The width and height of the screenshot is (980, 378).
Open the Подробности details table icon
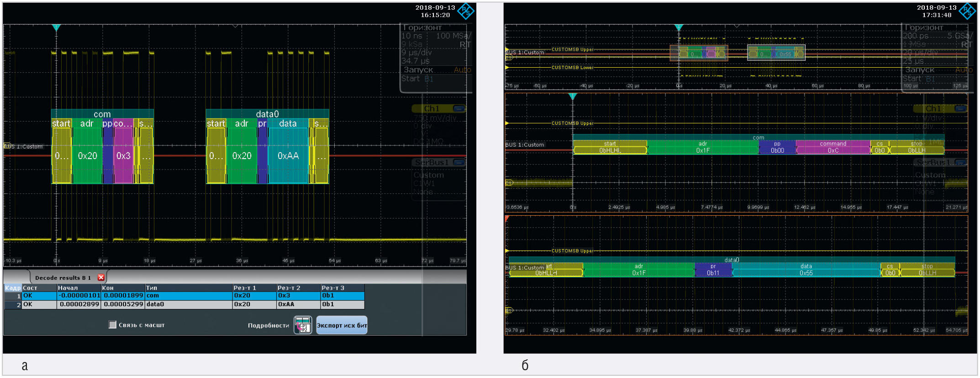pos(303,325)
